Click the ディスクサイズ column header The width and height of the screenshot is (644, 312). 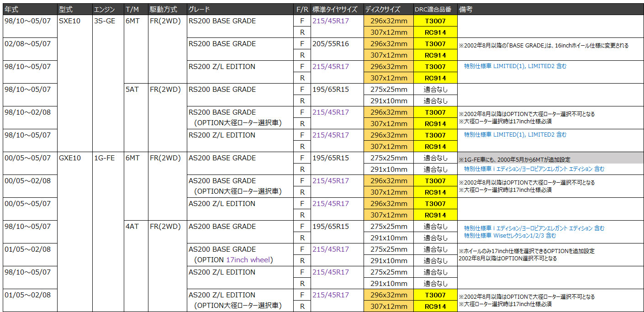click(x=389, y=10)
